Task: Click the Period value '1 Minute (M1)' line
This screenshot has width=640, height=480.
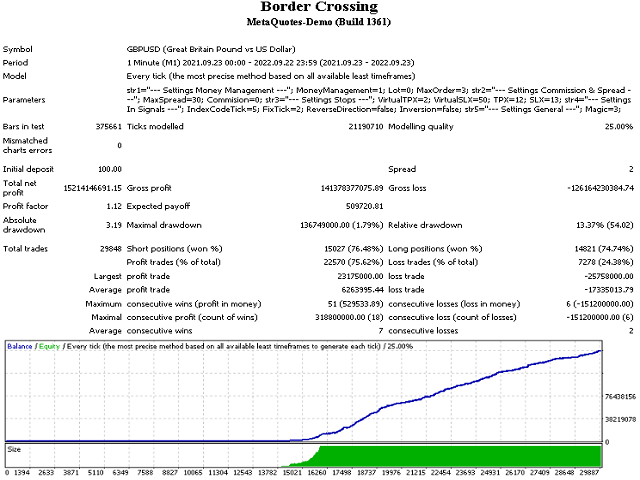Action: click(x=270, y=63)
